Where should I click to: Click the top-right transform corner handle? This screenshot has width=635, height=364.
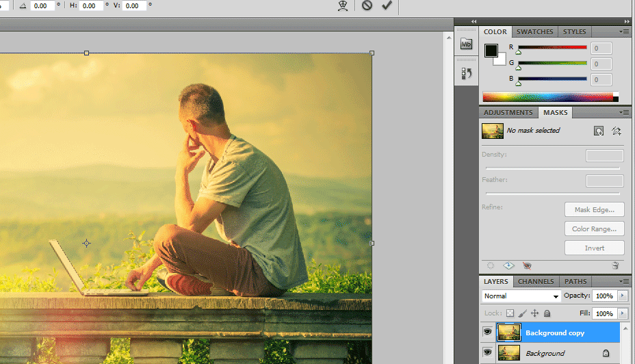372,53
